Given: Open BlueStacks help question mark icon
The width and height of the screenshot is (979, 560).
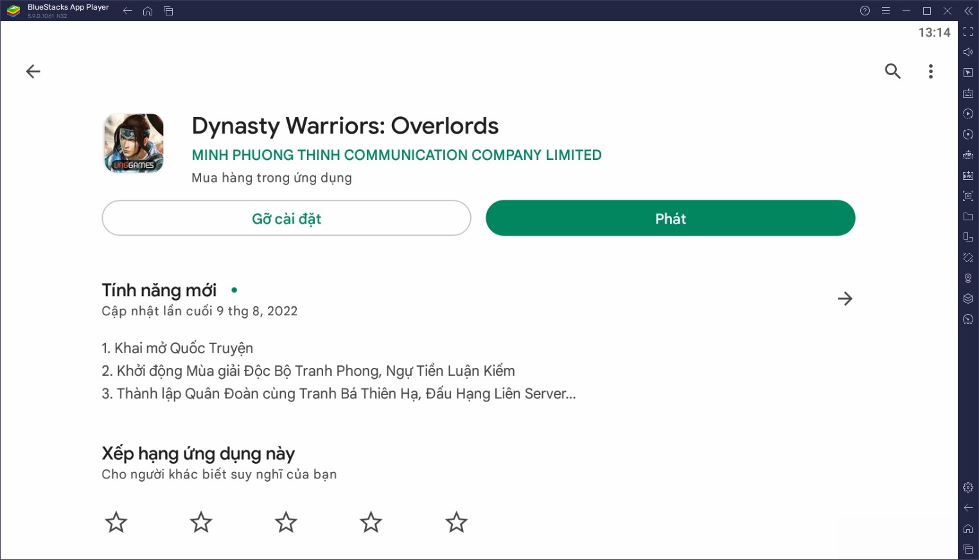Looking at the screenshot, I should click(865, 11).
